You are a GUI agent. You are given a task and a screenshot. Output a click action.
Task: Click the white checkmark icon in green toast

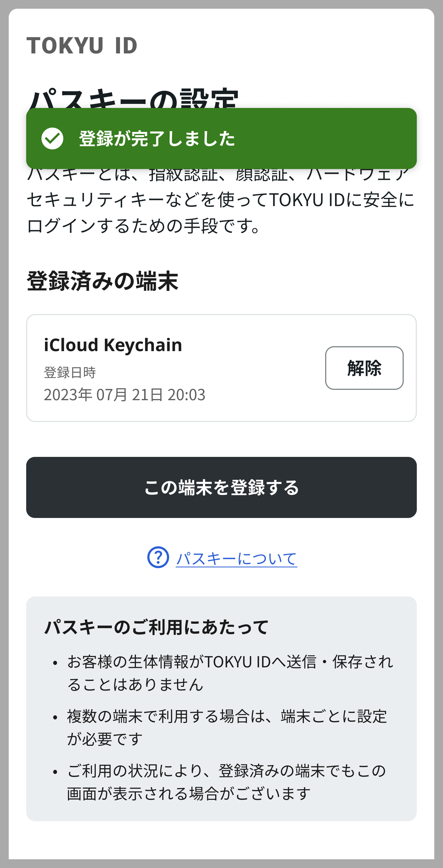pos(52,138)
